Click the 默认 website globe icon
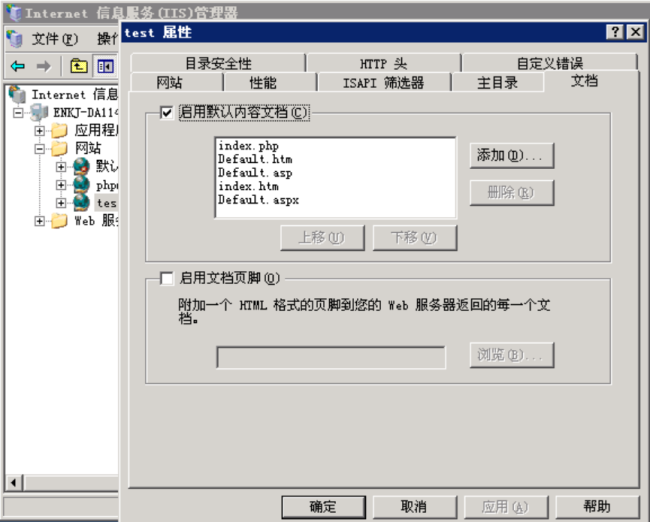The height and width of the screenshot is (522, 650). 81,167
